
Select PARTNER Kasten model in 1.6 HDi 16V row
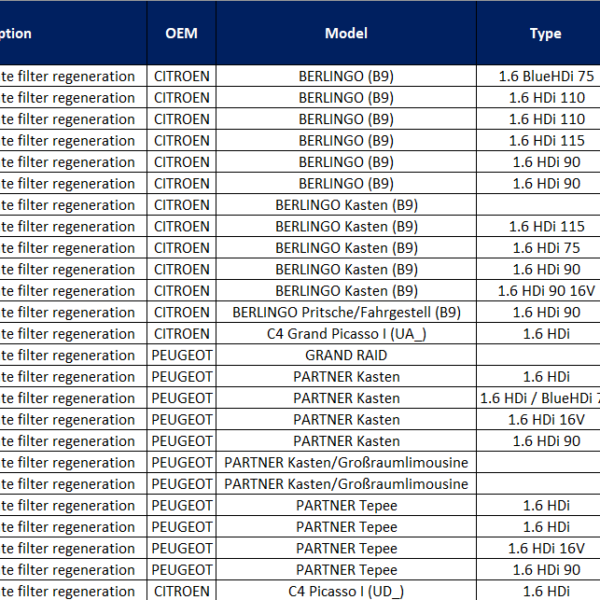(346, 419)
